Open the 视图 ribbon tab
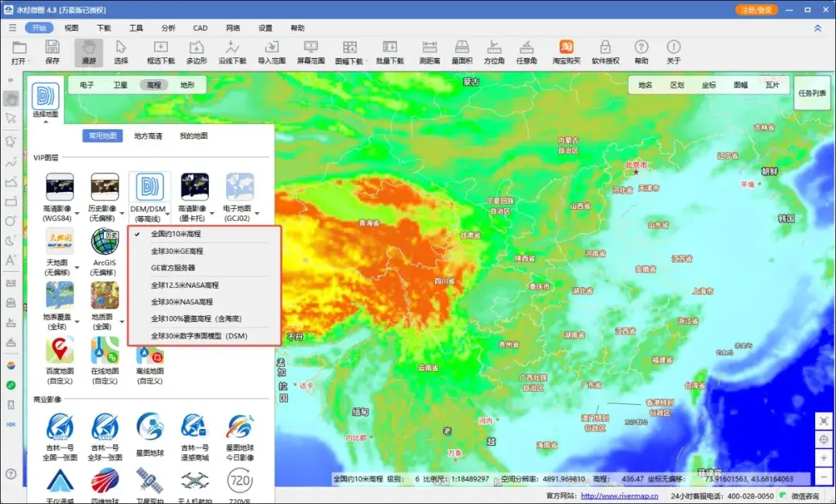 (71, 28)
